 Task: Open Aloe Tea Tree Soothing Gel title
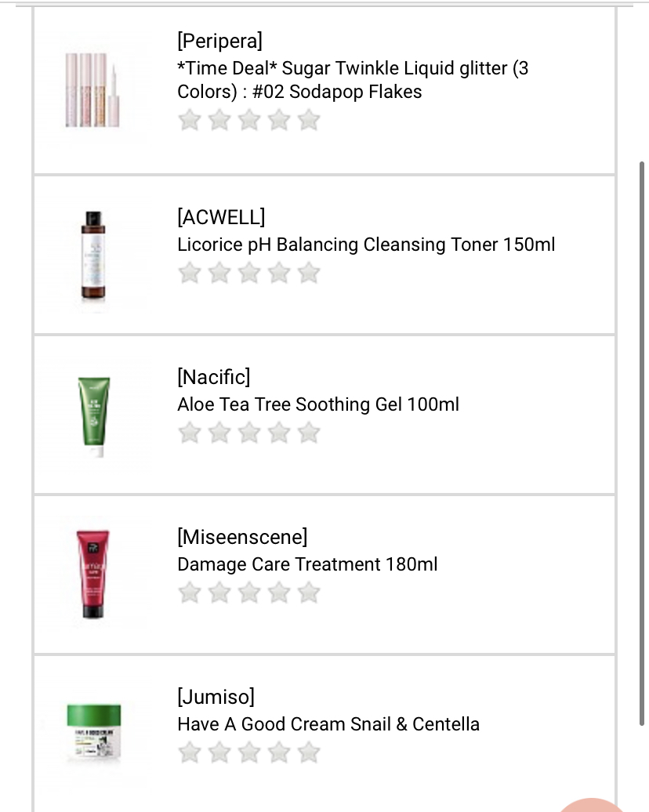pyautogui.click(x=318, y=404)
